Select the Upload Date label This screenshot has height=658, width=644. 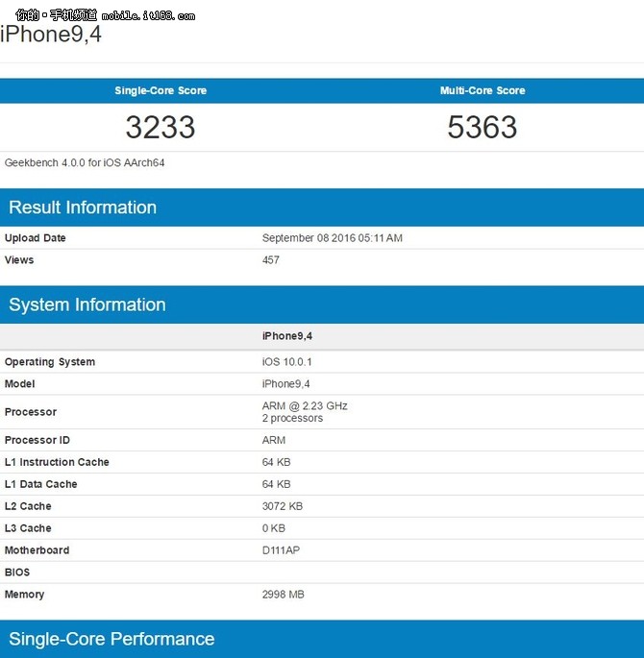(x=36, y=238)
